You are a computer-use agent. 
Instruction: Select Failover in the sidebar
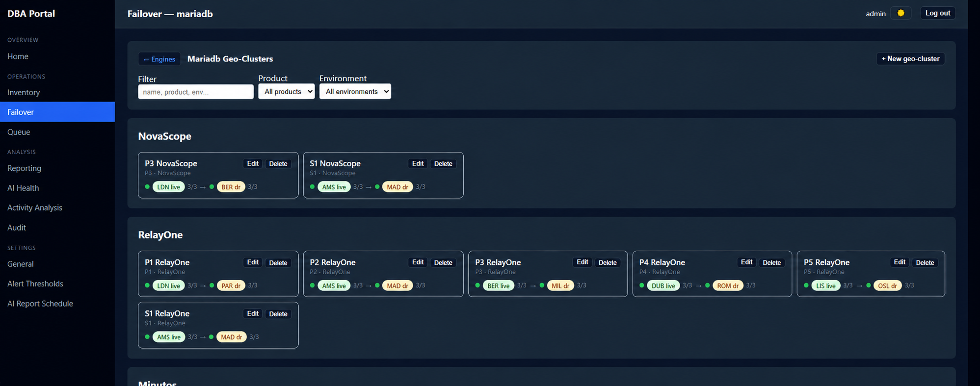(x=57, y=112)
